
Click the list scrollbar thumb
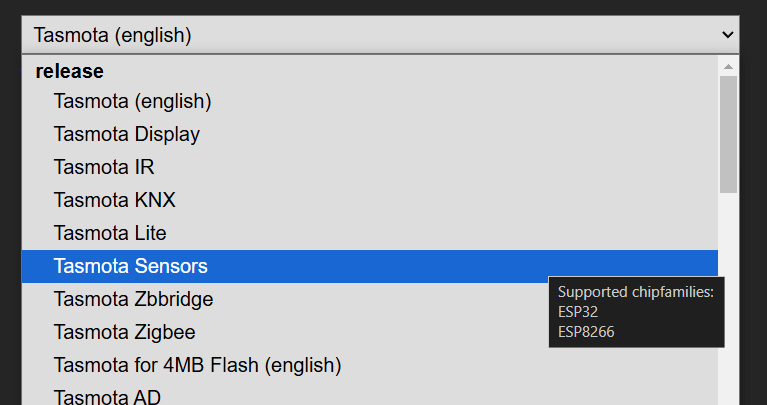click(728, 135)
